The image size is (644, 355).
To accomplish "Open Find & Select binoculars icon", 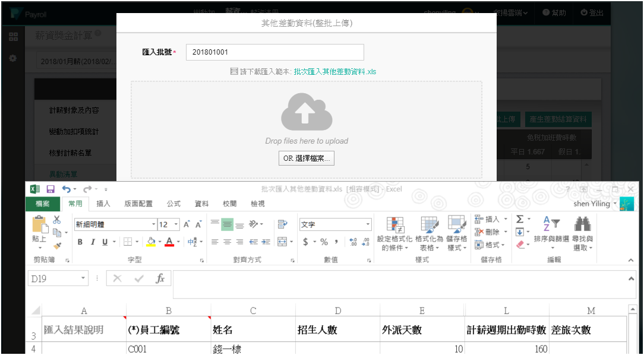I will point(582,224).
